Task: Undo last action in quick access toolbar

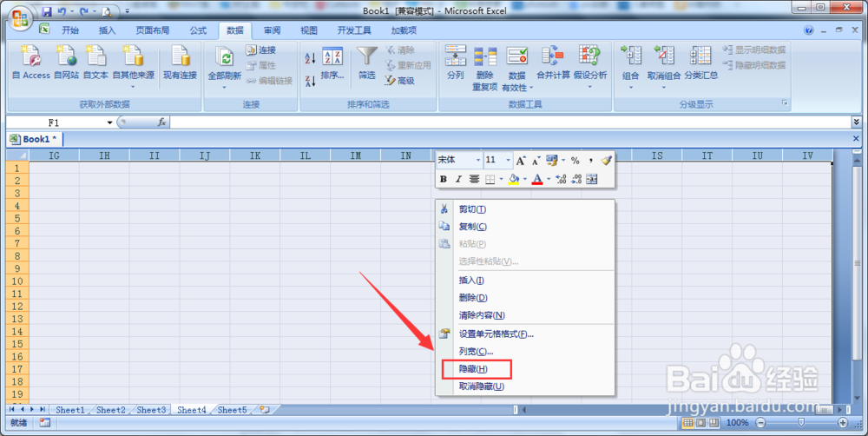Action: 62,11
